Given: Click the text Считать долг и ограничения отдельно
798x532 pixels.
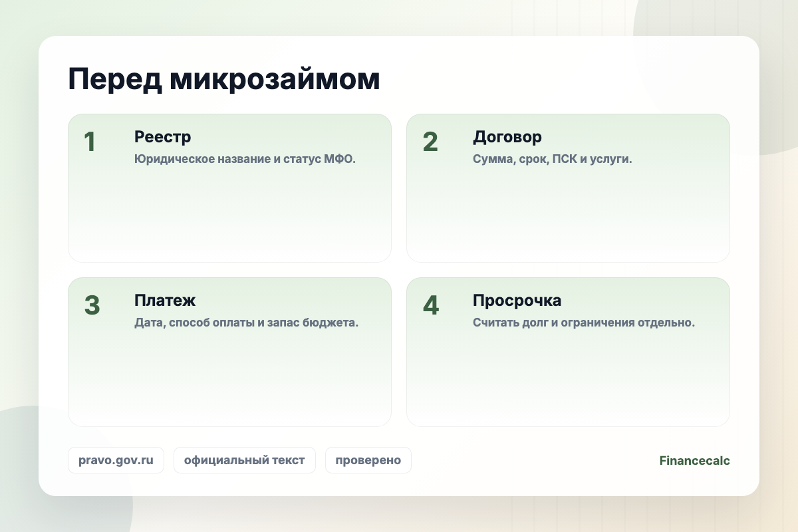Looking at the screenshot, I should point(584,323).
